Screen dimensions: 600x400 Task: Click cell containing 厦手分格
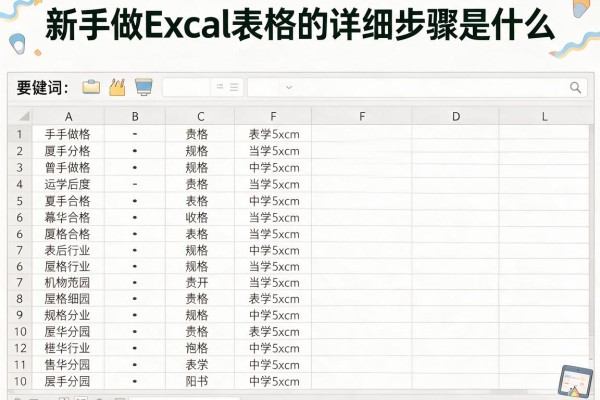click(x=68, y=151)
